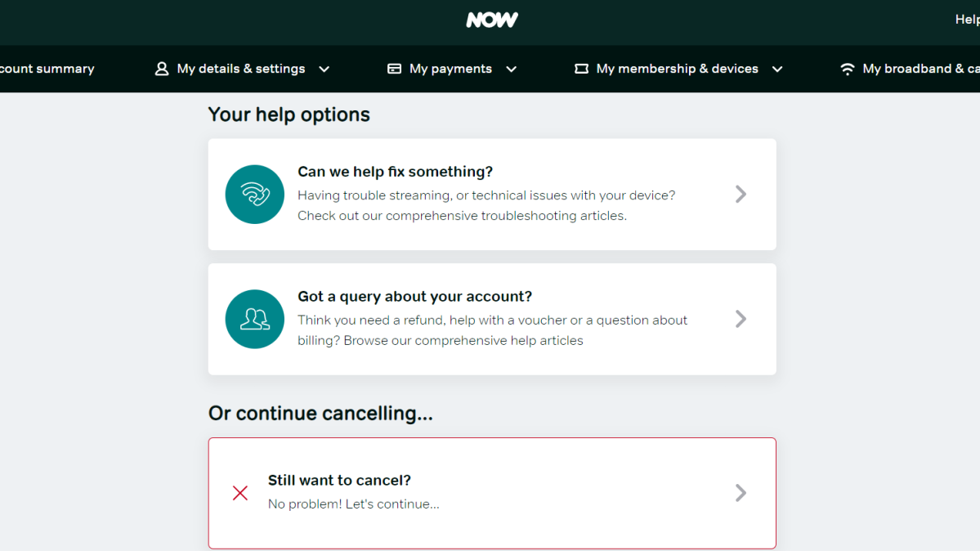Open "Can we help fix something?" card
Viewport: 980px width, 551px height.
[492, 195]
